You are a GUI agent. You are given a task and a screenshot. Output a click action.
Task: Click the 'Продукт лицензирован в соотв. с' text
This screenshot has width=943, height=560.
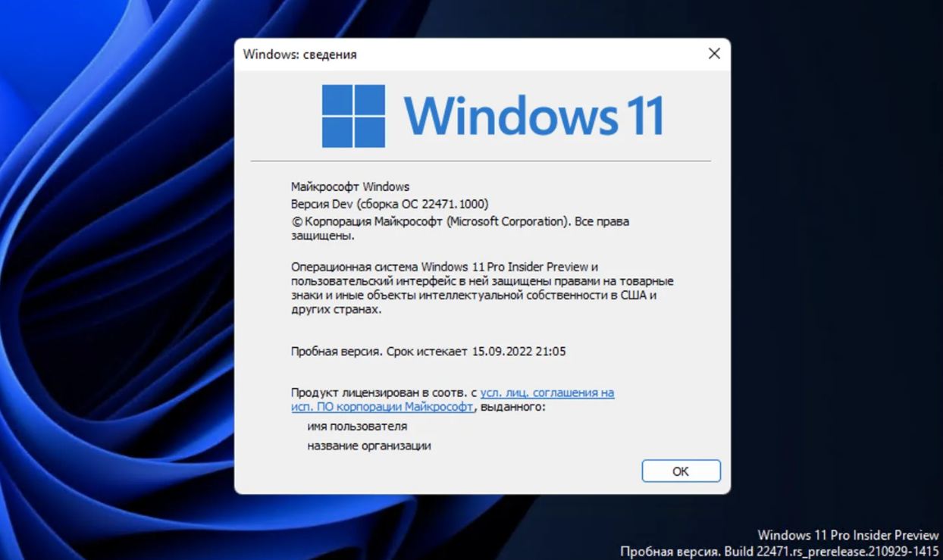[384, 393]
